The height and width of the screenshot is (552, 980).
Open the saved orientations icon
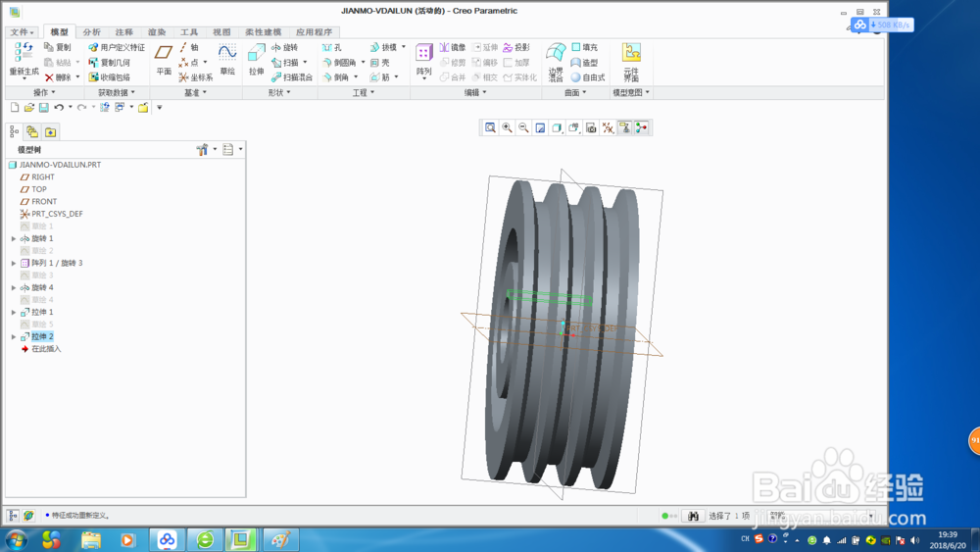click(x=574, y=127)
